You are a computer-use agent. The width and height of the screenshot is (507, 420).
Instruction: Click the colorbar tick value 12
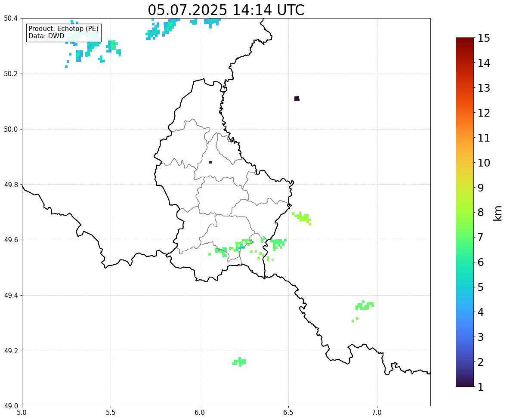(484, 113)
